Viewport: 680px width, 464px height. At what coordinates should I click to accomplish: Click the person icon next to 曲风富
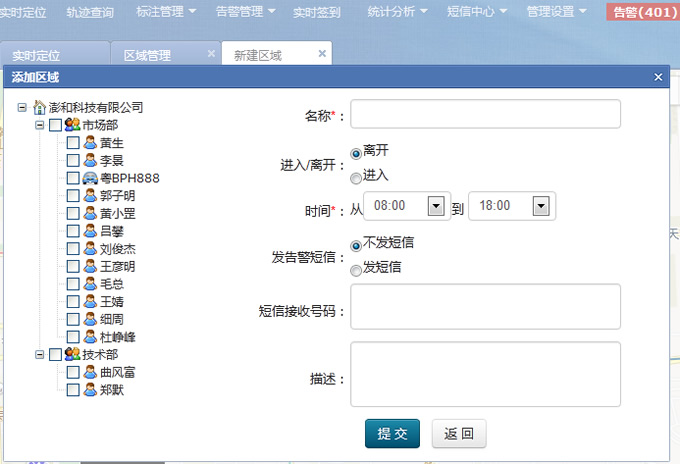(x=90, y=372)
